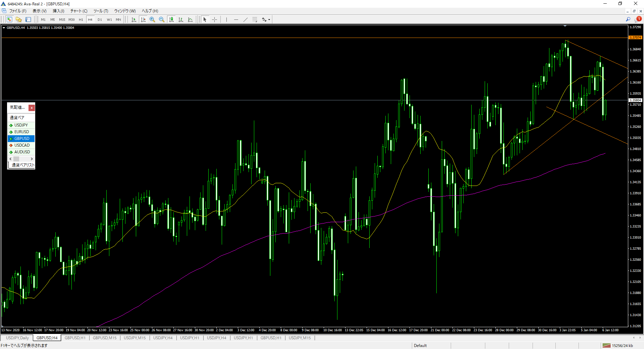Select GBPUSD in the quotes list
Viewport: 644px width, 349px height.
[x=21, y=139]
